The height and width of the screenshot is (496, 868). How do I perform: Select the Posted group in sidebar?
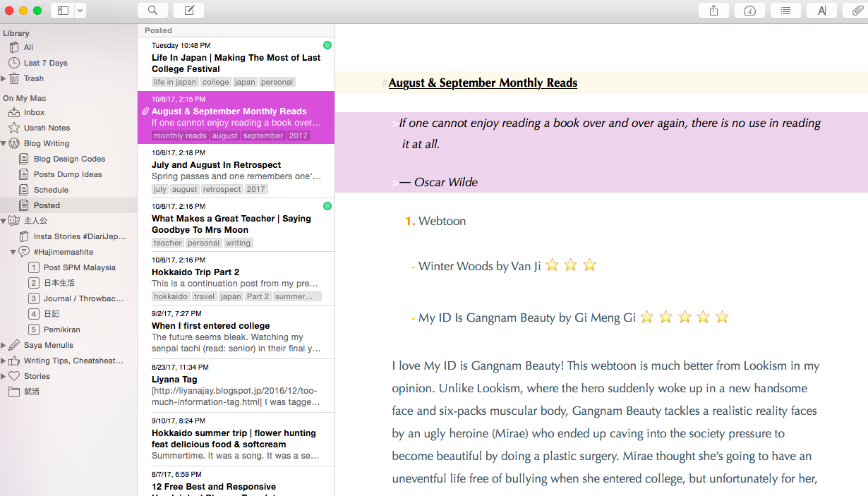(x=68, y=205)
